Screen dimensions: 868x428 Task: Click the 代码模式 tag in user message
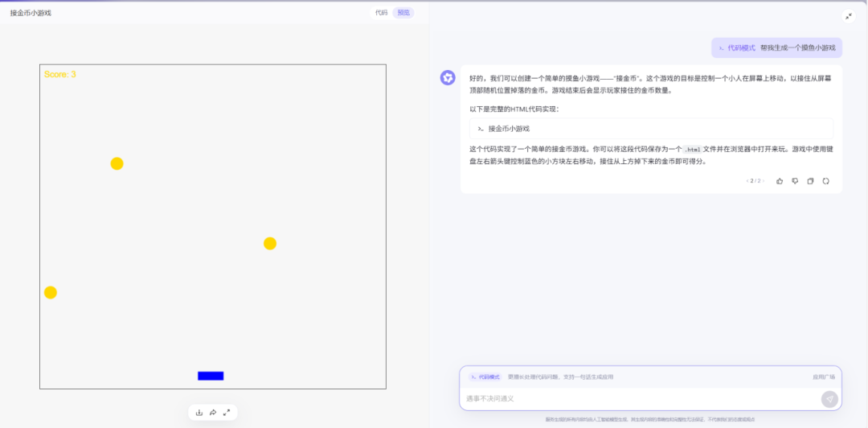click(x=737, y=48)
